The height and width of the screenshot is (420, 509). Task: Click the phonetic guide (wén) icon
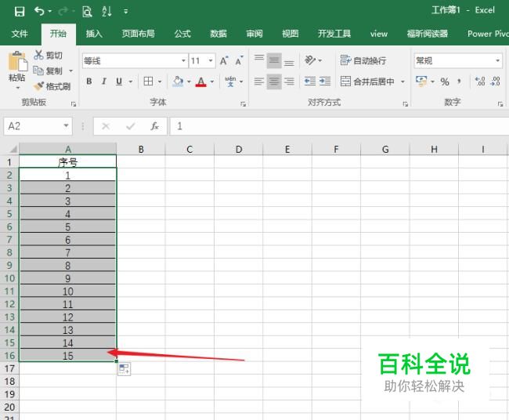(x=230, y=81)
